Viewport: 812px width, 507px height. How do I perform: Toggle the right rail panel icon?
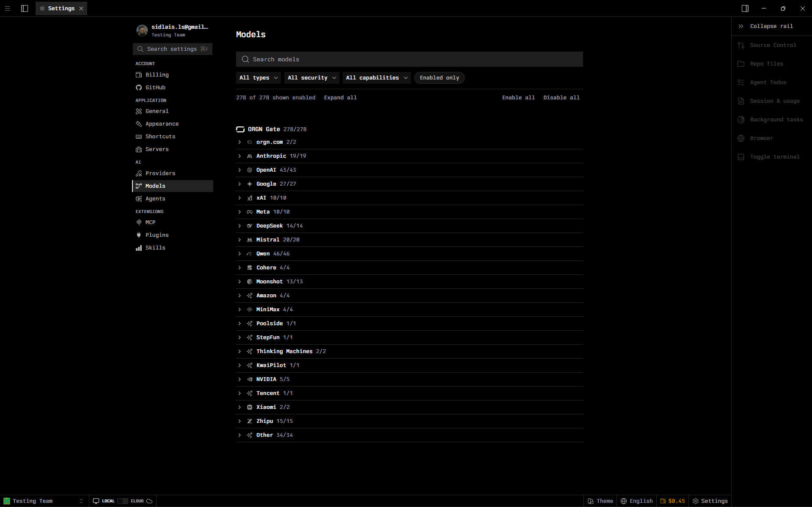[x=745, y=8]
